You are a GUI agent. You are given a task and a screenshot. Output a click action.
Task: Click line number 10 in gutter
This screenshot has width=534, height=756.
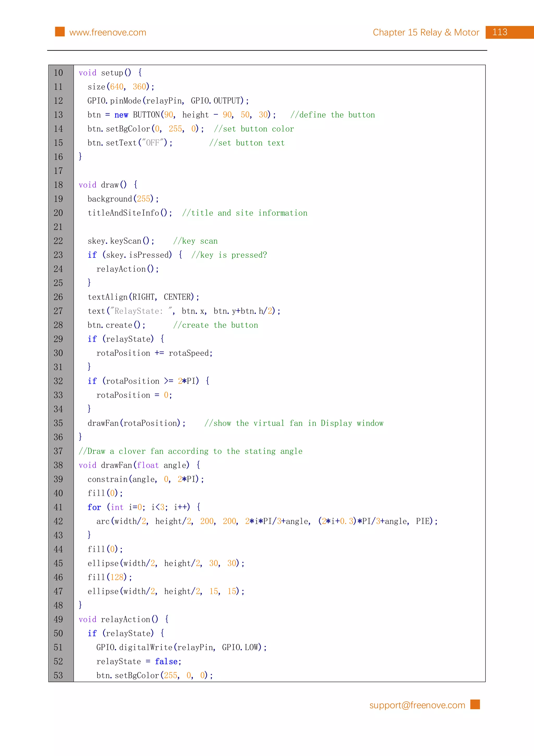(58, 73)
